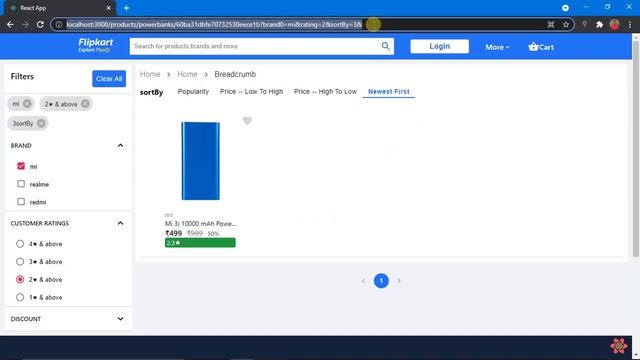Screen dimensions: 640x360
Task: Go to next page arrow in pagination
Action: [399, 281]
